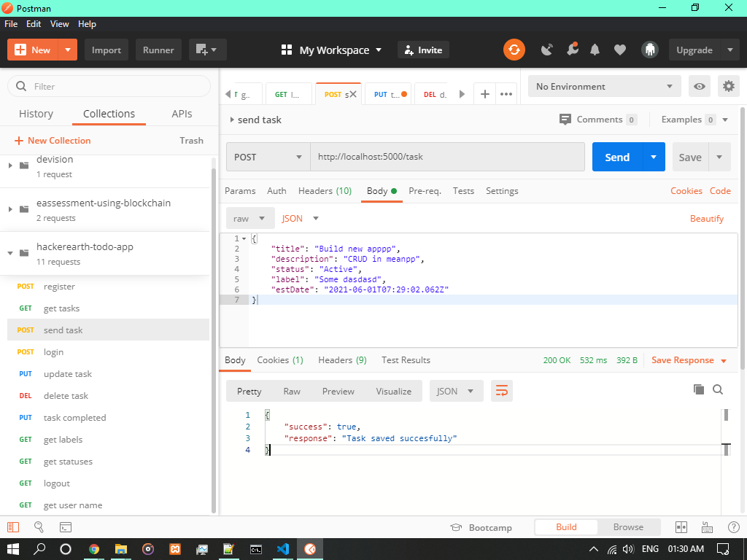Screen dimensions: 747x560
Task: Click the environment quick look eye icon
Action: point(700,86)
